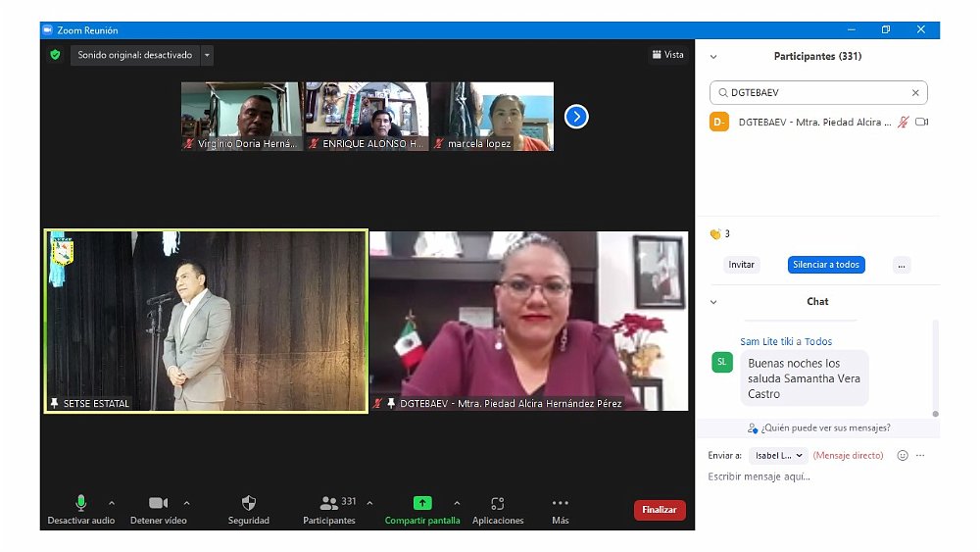Open the Aplicaciones icon in toolbar
The height and width of the screenshot is (552, 980).
tap(497, 503)
